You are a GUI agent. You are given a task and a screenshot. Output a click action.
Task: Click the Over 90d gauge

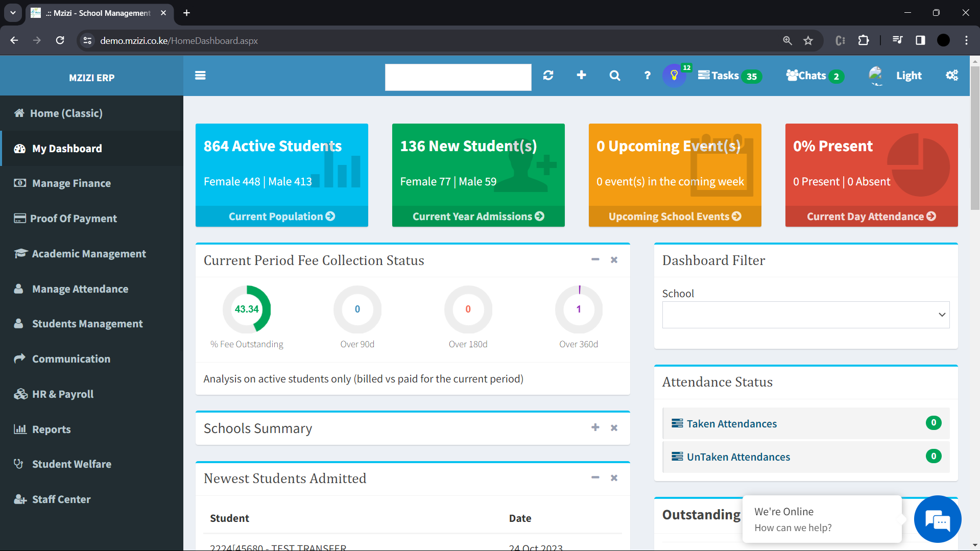[x=357, y=309]
